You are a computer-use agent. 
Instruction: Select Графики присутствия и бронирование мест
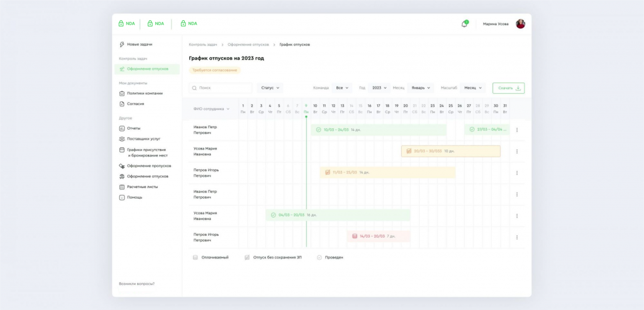[x=147, y=152]
